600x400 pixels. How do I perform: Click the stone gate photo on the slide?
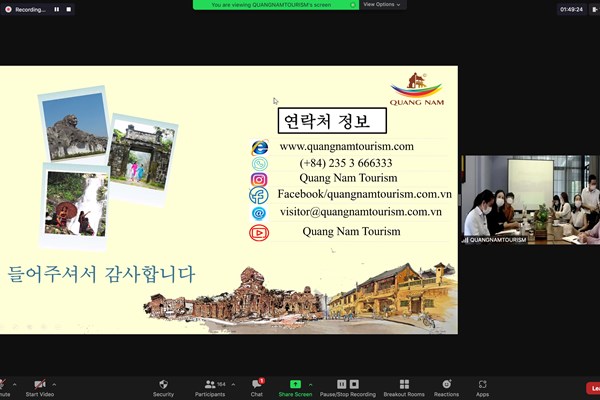coord(141,158)
